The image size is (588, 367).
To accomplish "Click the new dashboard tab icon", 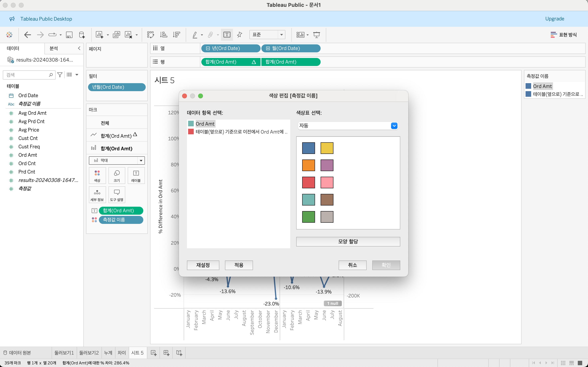I will pos(167,353).
